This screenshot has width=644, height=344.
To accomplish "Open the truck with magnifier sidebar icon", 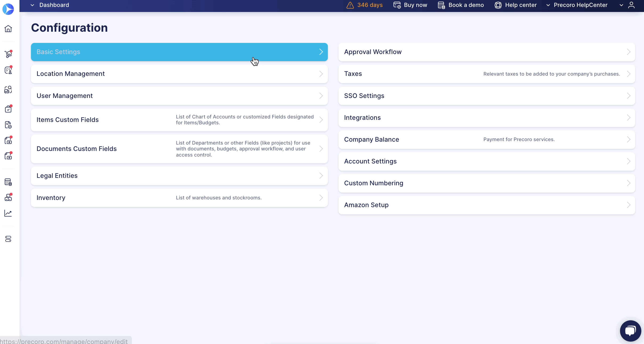I will (x=8, y=90).
